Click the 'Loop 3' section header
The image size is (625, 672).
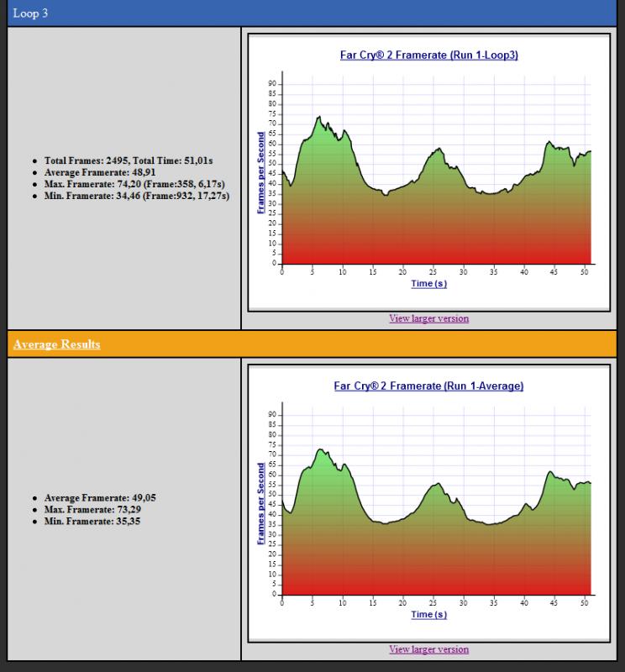(x=312, y=13)
